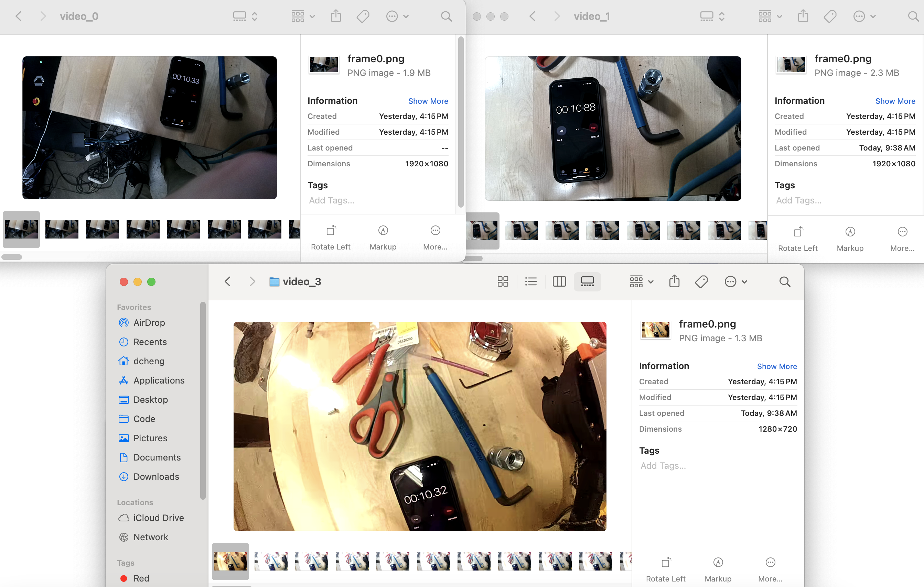Switch video_3 window to list view

(531, 282)
